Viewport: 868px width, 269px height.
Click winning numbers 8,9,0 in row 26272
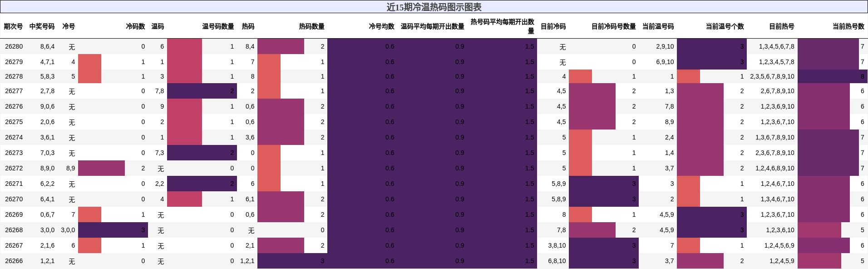pyautogui.click(x=47, y=168)
